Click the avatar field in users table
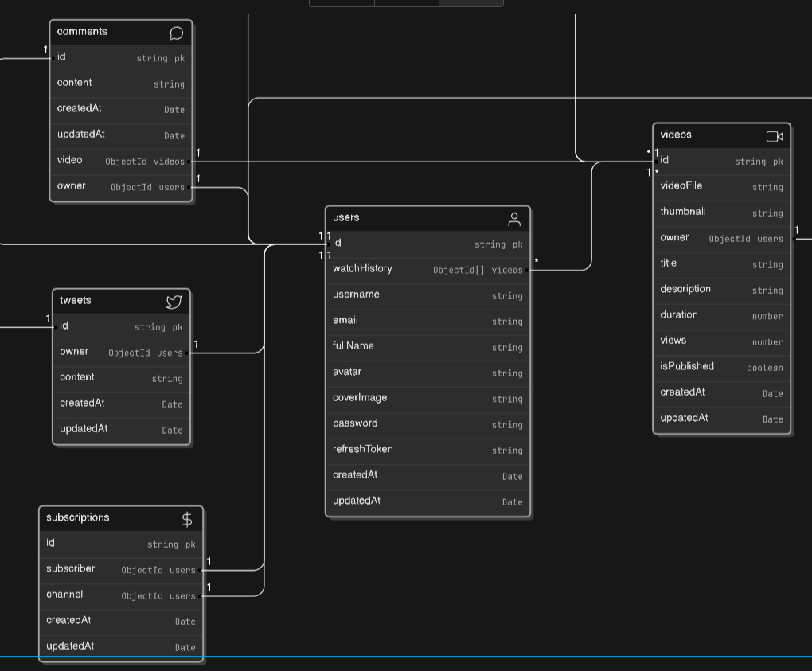Image resolution: width=812 pixels, height=671 pixels. pyautogui.click(x=427, y=373)
